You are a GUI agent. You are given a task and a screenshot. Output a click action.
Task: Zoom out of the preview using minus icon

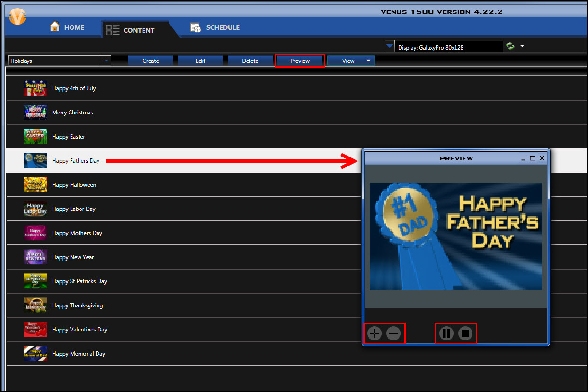[393, 333]
